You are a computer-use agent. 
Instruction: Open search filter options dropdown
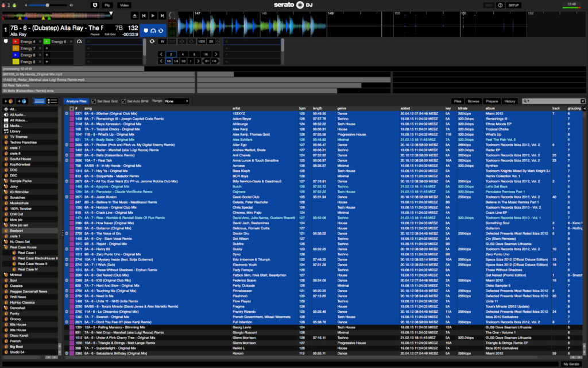pos(526,101)
